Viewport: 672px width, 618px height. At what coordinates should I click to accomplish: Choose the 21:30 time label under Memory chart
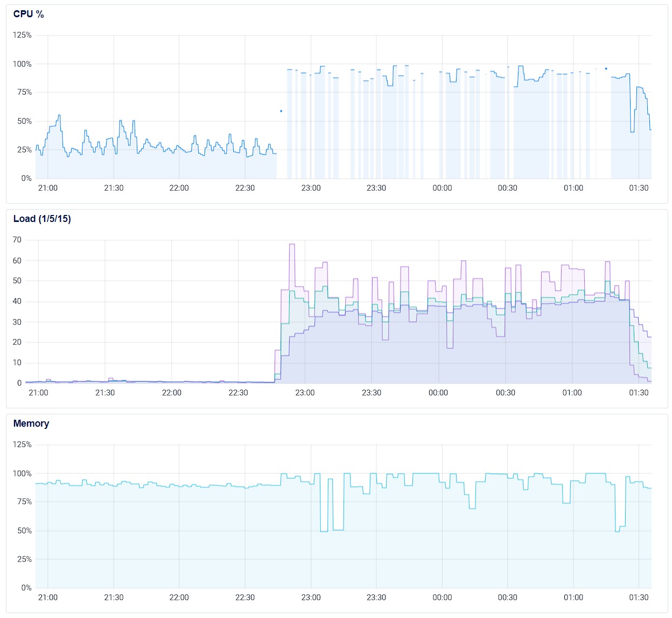[114, 598]
